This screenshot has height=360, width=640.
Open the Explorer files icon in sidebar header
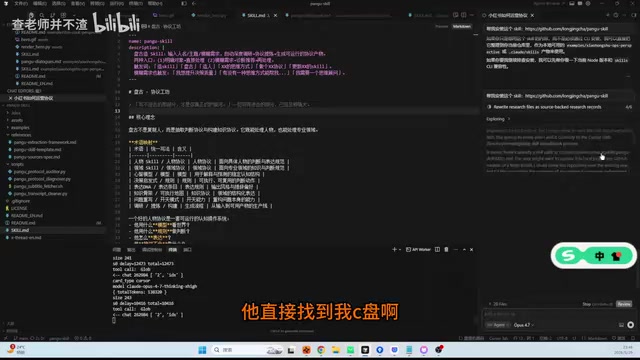[31, 15]
